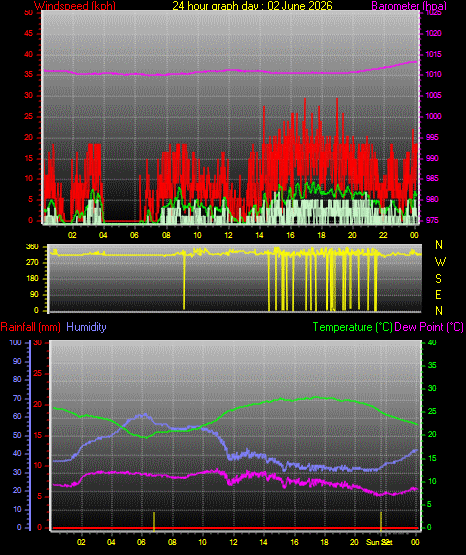This screenshot has width=466, height=555.
Task: Click the Humidity legend label
Action: 86,327
